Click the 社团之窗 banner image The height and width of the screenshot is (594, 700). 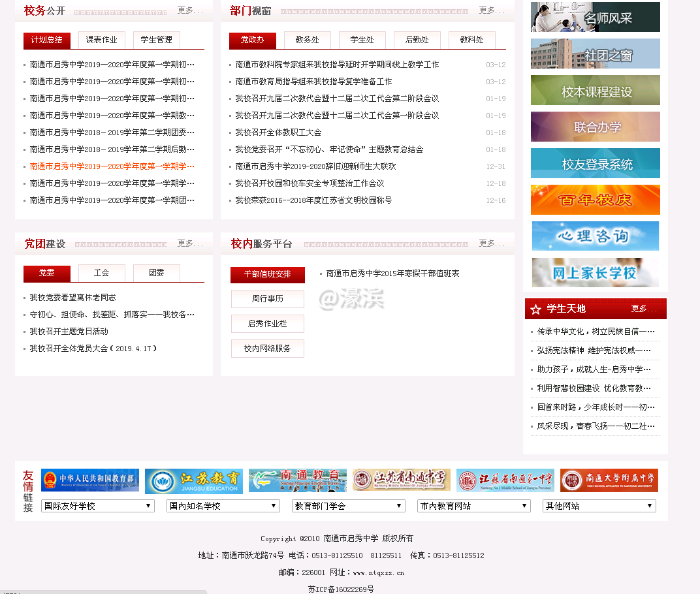595,54
